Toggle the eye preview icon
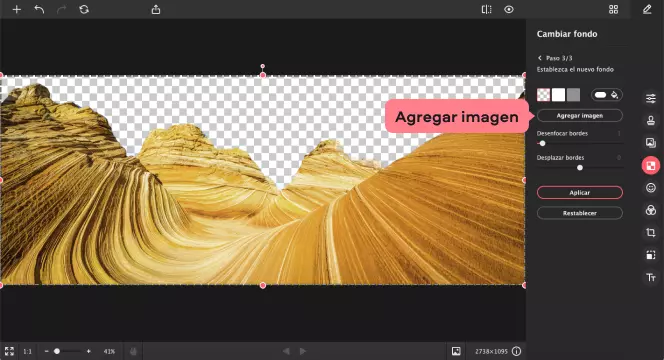 (x=509, y=9)
